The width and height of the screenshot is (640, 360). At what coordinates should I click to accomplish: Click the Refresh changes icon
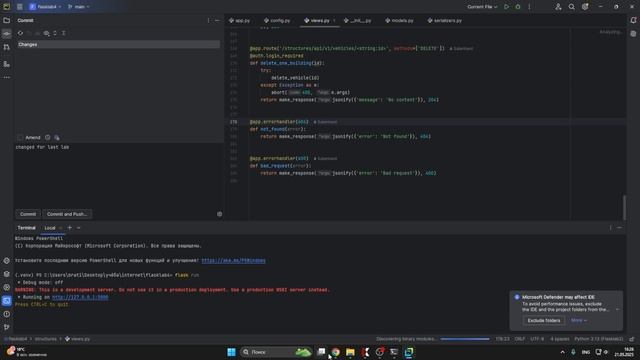click(20, 33)
